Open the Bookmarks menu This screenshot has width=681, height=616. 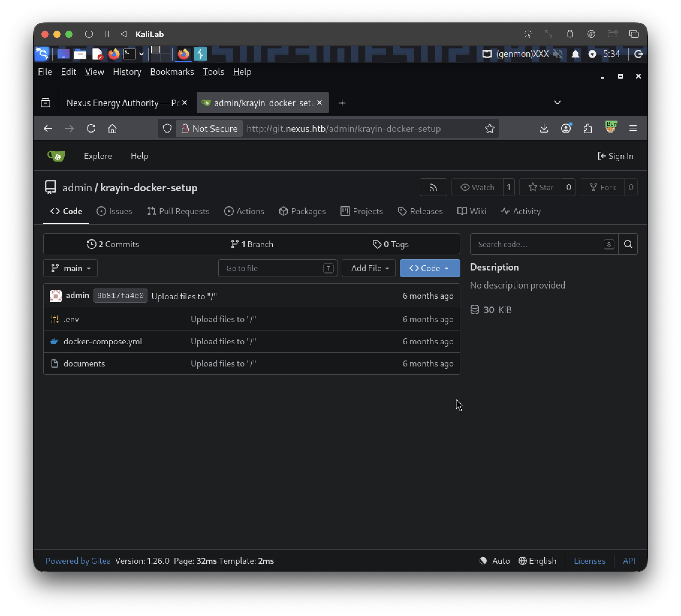click(x=172, y=72)
